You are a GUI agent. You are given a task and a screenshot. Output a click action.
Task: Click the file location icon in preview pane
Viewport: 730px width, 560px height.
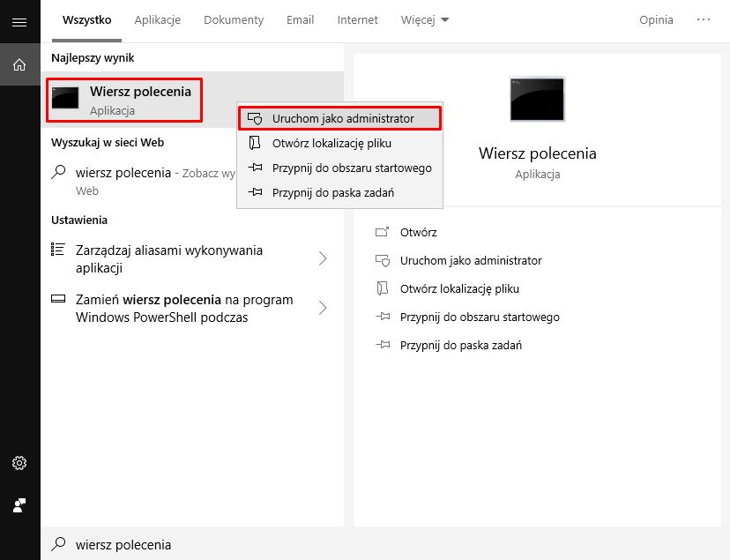click(x=383, y=288)
